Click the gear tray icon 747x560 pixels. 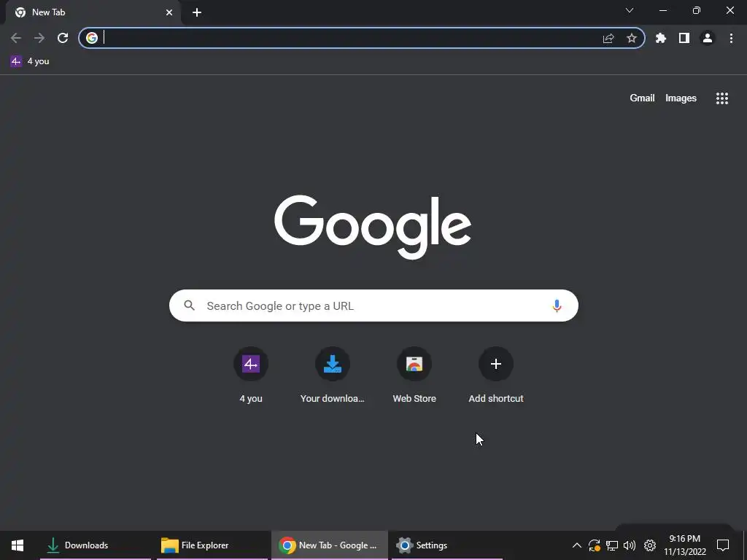(x=650, y=545)
